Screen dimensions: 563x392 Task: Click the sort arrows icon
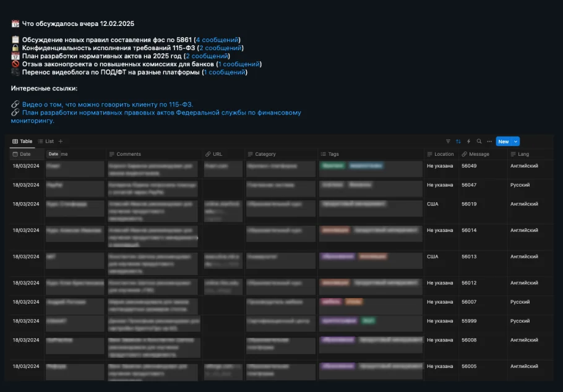pyautogui.click(x=458, y=142)
